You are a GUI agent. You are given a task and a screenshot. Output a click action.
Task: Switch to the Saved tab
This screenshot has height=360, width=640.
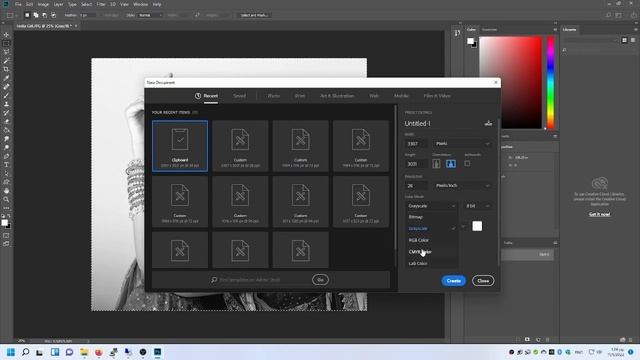click(240, 96)
